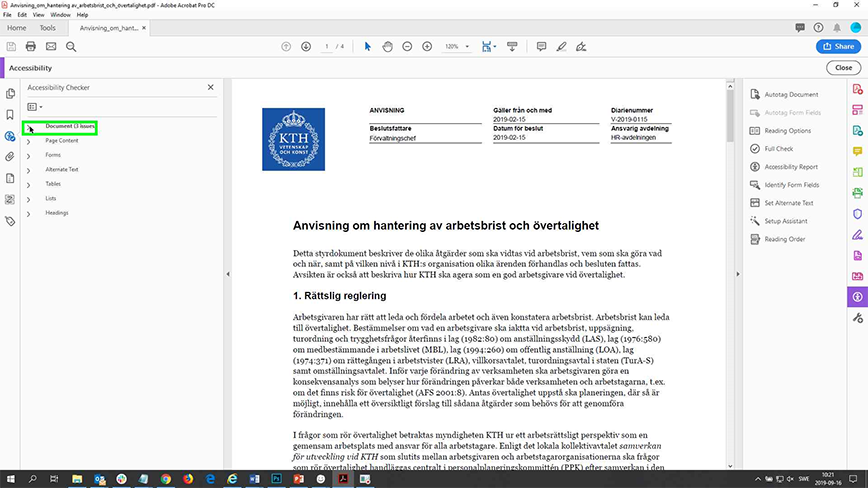The image size is (868, 488).
Task: Open Word from the taskbar
Action: [x=254, y=479]
